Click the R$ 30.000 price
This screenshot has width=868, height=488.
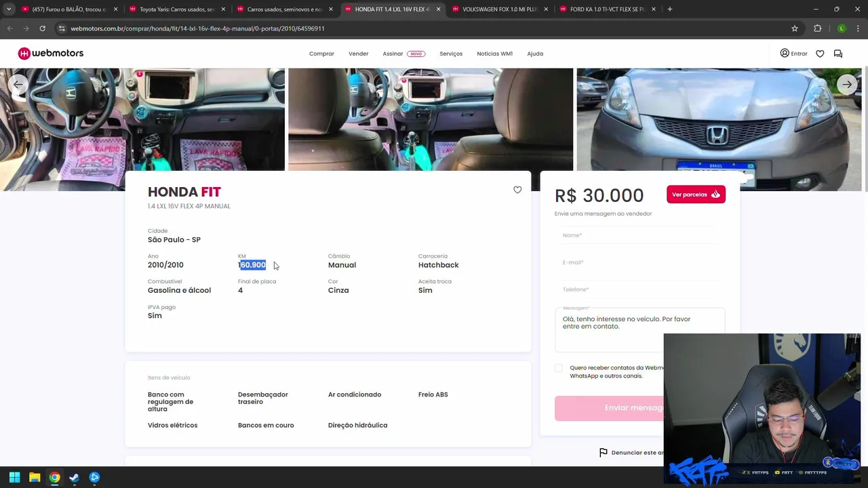(599, 195)
